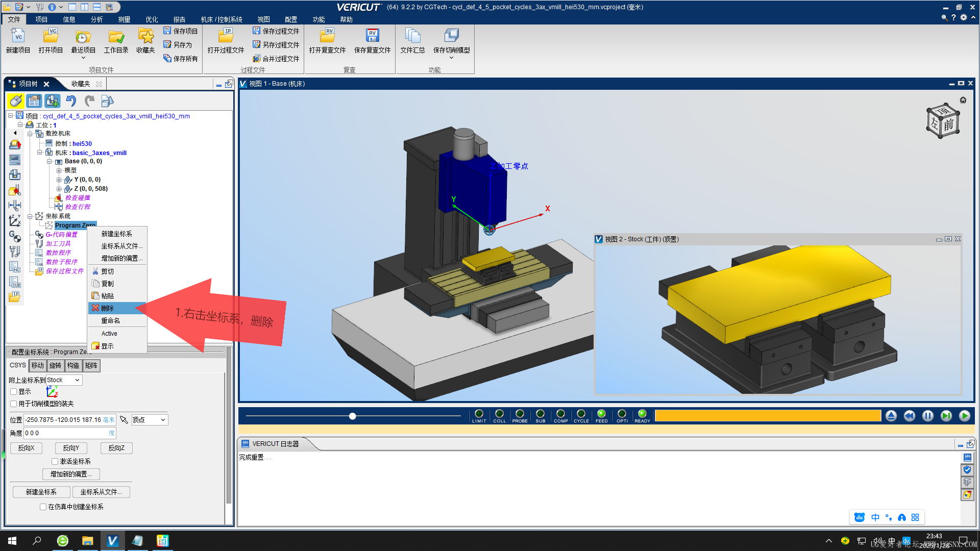Click the pick position arrow icon beside 位置
Screen dimensions: 980x551
click(124, 420)
